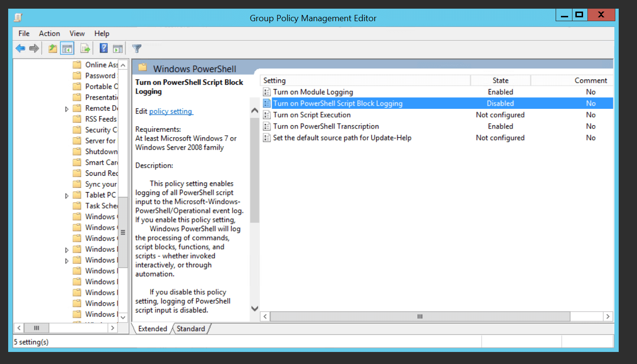This screenshot has width=637, height=364.
Task: Click the folder icon next to "Password"
Action: coord(77,76)
